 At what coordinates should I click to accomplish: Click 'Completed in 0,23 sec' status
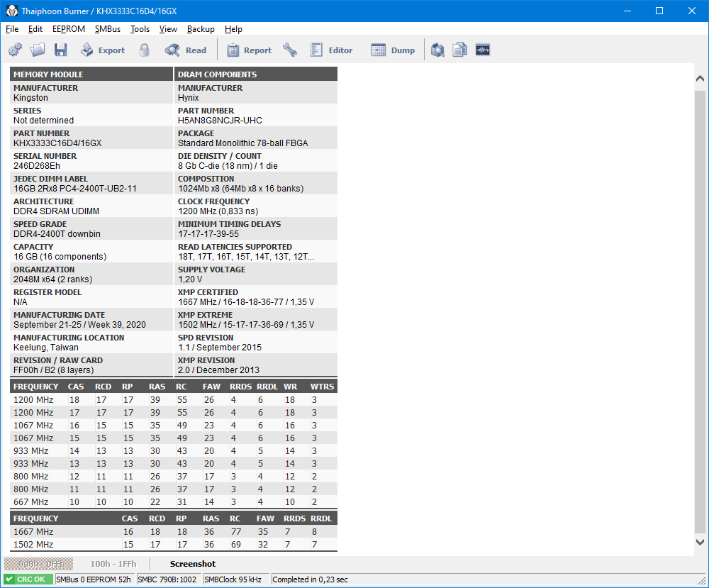(x=311, y=579)
